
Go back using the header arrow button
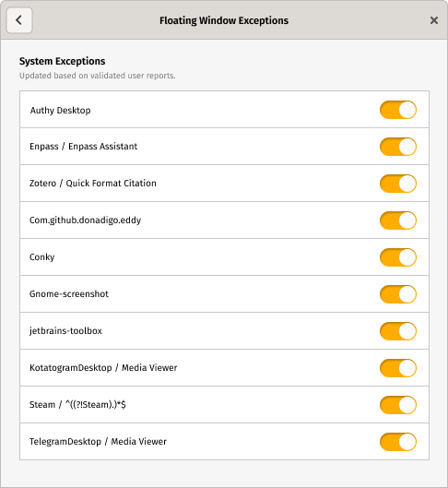[19, 20]
